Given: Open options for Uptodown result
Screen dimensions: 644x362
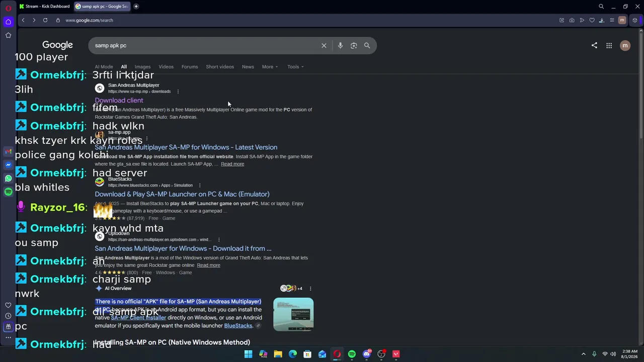Looking at the screenshot, I should 219,239.
